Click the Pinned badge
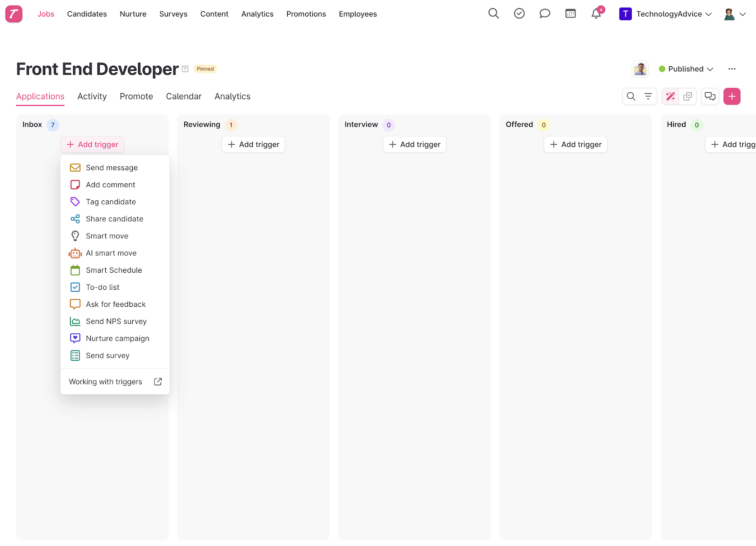 (x=205, y=69)
